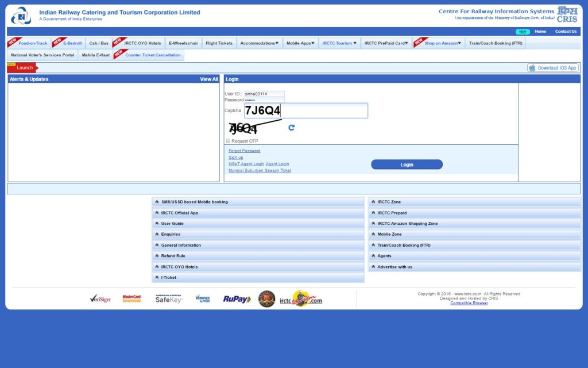This screenshot has width=588, height=368.
Task: Click the Verified by Visa logo
Action: 203,299
